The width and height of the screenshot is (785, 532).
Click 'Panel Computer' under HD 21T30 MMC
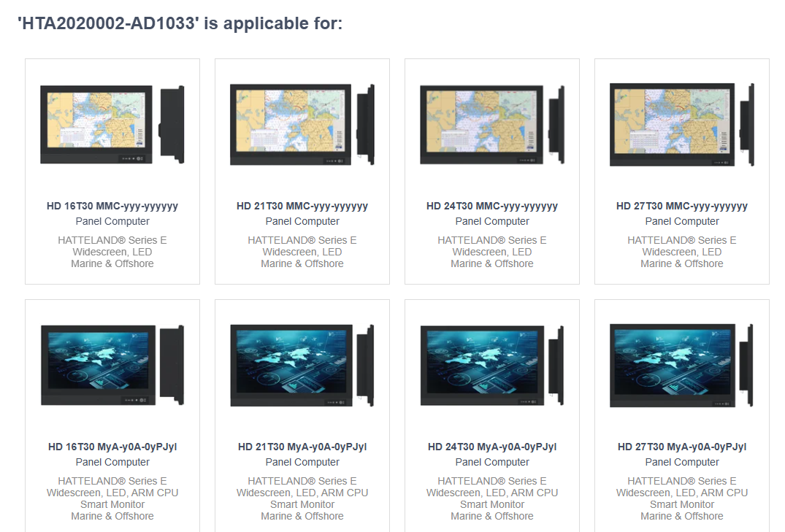click(302, 221)
